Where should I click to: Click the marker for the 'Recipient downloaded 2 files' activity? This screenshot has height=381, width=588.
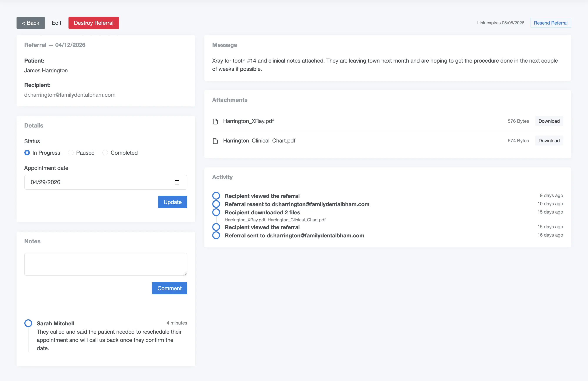pos(216,212)
